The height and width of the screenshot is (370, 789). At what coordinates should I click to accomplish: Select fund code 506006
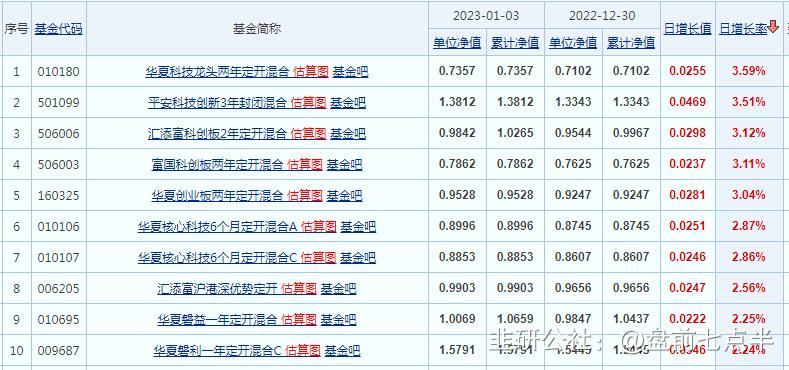coord(58,134)
